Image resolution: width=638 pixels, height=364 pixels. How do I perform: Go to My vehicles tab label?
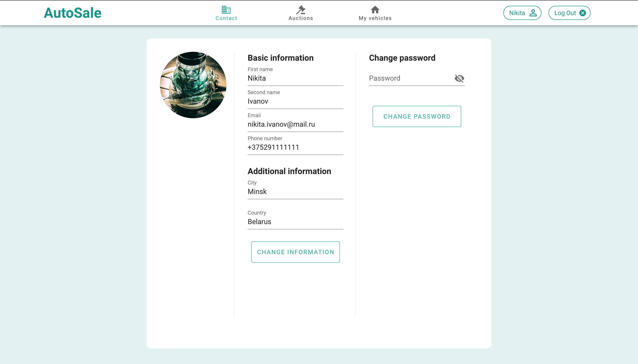click(375, 18)
